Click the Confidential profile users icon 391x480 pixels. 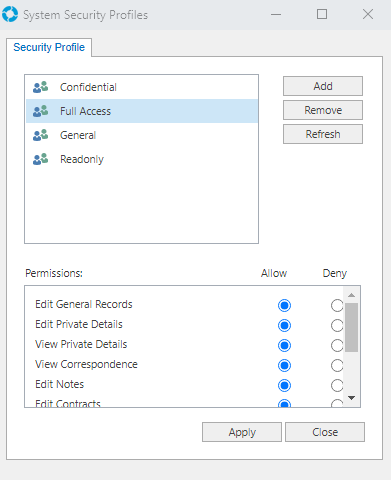pos(41,87)
